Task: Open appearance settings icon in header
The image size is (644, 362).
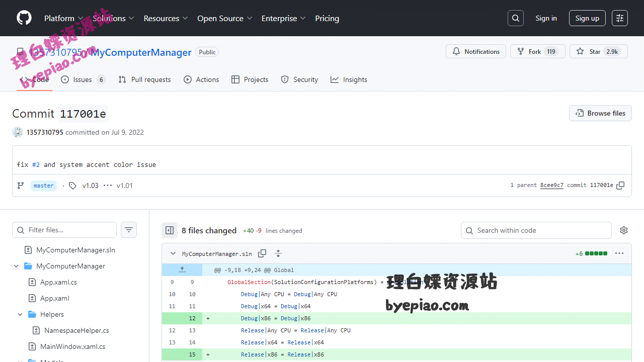Action: pos(620,18)
